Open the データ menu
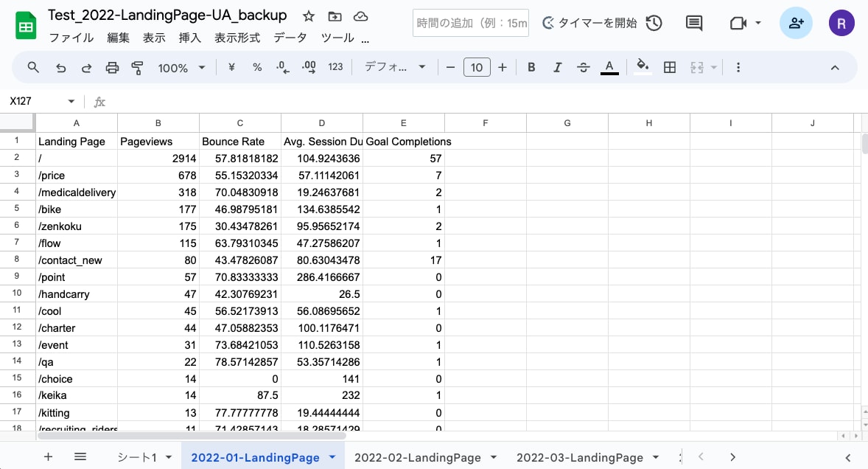 coord(290,38)
